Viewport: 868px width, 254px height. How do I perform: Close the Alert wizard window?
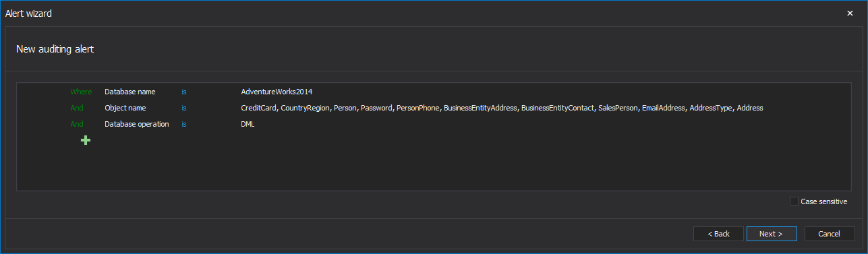850,13
